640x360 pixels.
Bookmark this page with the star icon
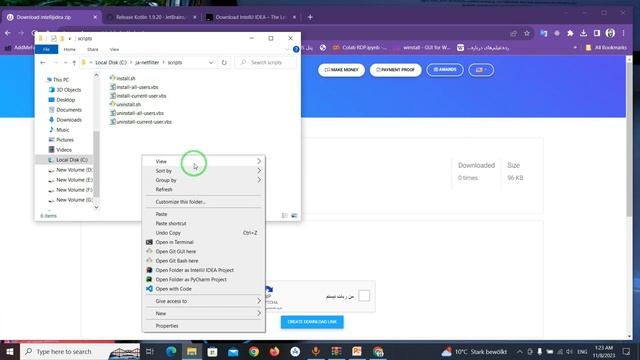(527, 33)
